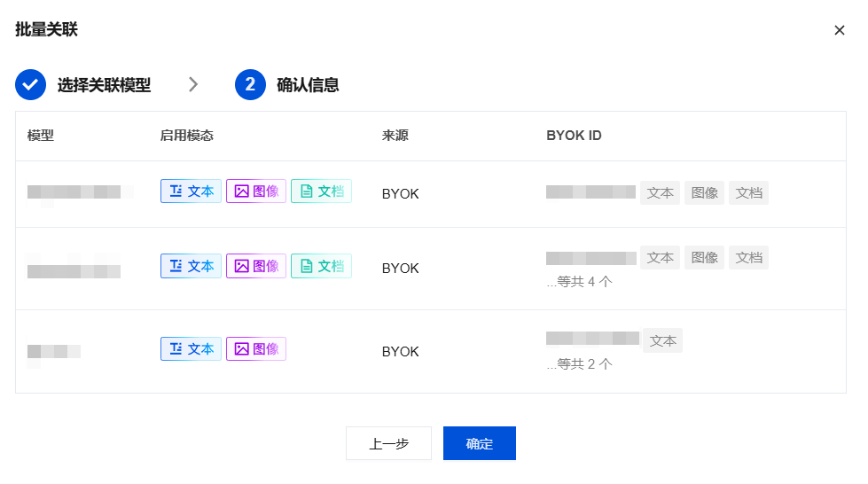Click the completed step checkmark icon
This screenshot has height=484, width=868.
(x=30, y=85)
